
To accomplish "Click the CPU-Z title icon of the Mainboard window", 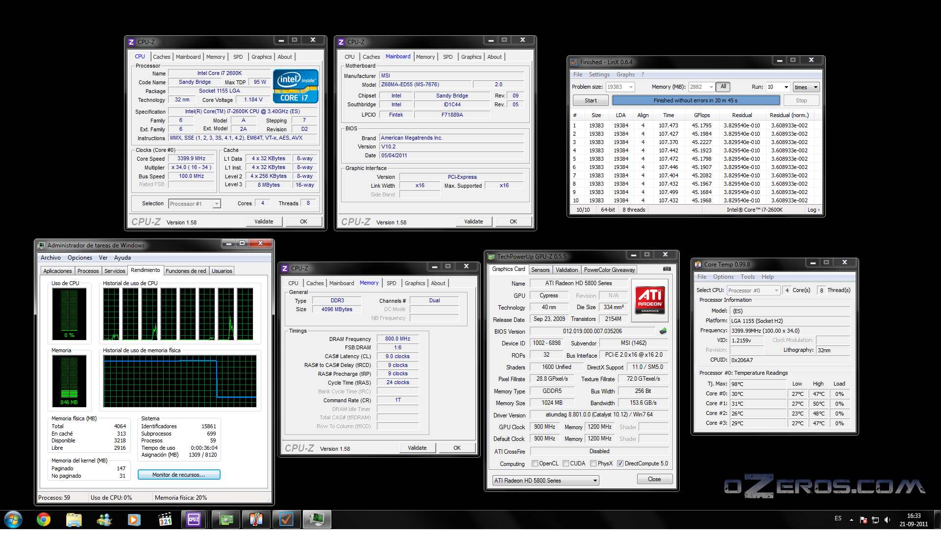I will [341, 42].
